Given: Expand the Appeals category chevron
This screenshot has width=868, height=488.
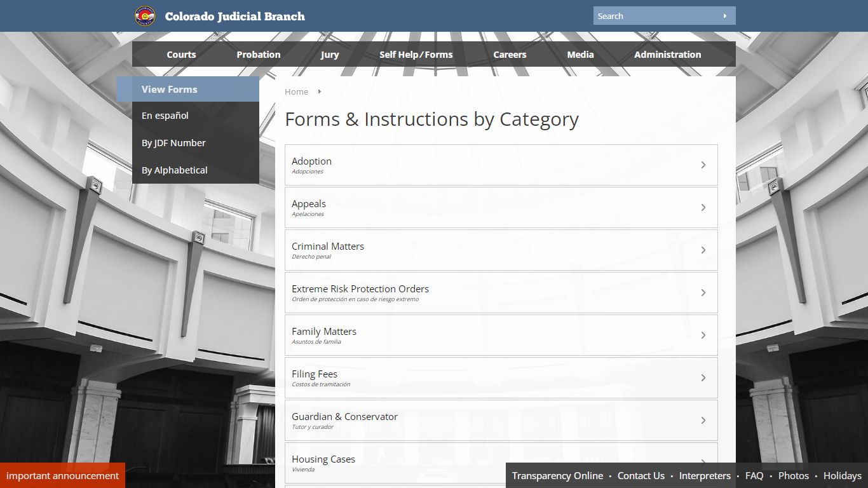Looking at the screenshot, I should tap(703, 207).
